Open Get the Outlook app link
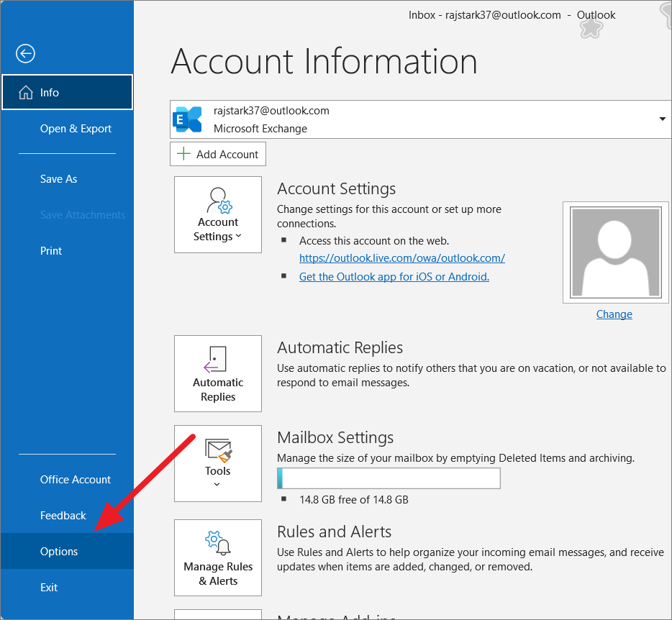672x620 pixels. 394,277
